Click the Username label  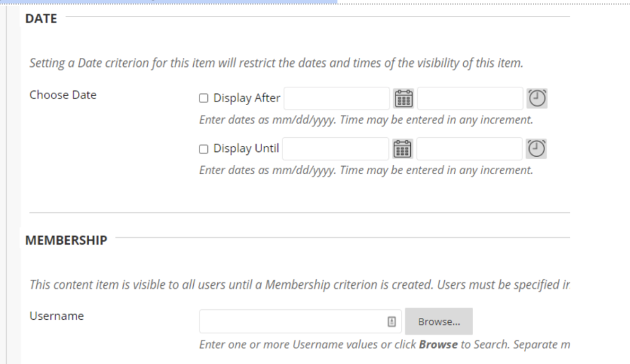click(x=57, y=316)
